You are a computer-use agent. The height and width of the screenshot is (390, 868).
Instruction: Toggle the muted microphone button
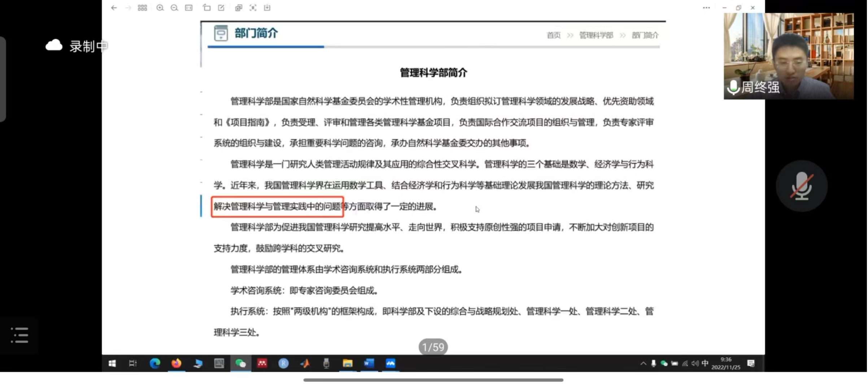[x=802, y=186]
